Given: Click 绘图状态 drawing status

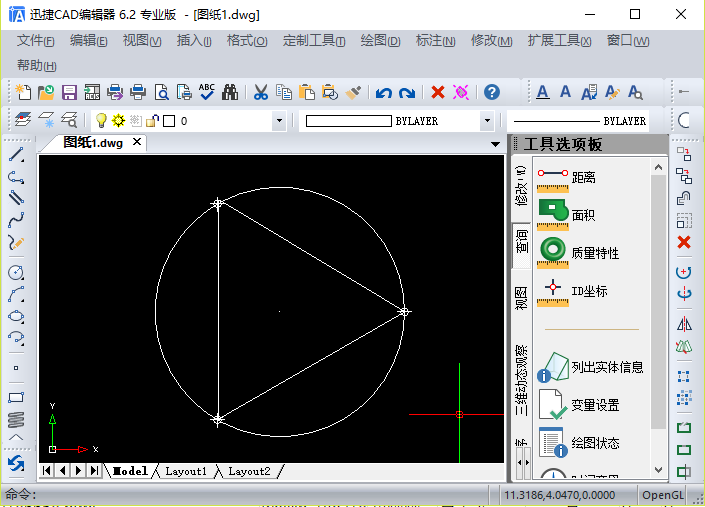Looking at the screenshot, I should click(579, 443).
